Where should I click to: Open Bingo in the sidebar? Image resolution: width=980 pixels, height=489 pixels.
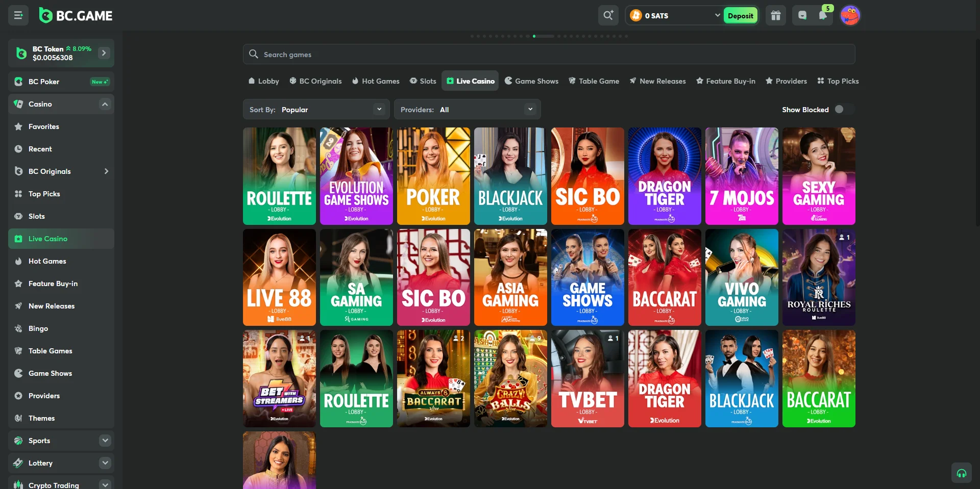point(61,328)
